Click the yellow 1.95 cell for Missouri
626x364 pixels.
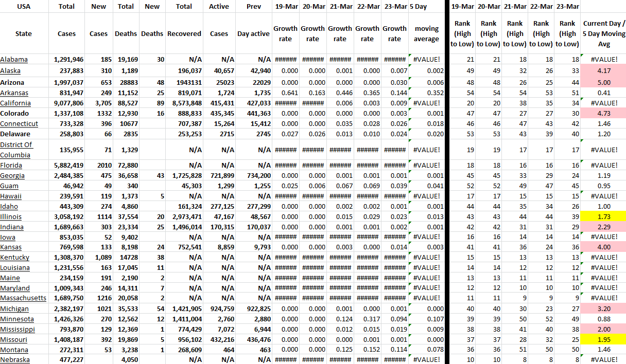pyautogui.click(x=603, y=339)
